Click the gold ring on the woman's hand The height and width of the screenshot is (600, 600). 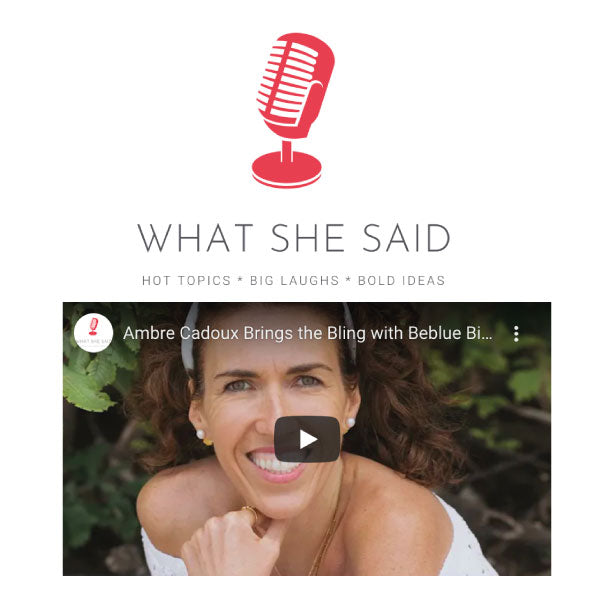click(249, 512)
